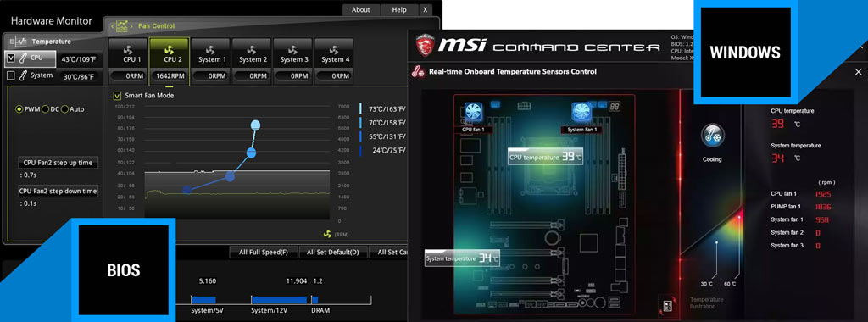Select the System 4 fan icon
The width and height of the screenshot is (868, 322).
(x=332, y=49)
